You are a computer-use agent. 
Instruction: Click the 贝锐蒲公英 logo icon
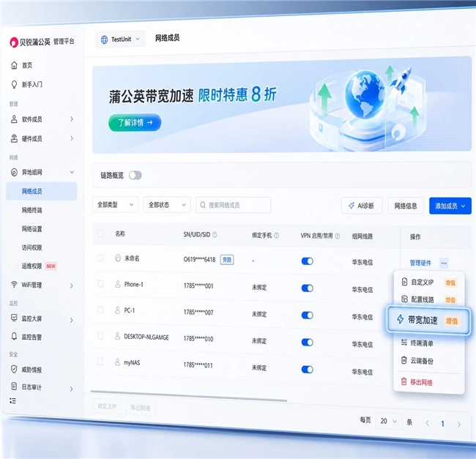coord(14,42)
